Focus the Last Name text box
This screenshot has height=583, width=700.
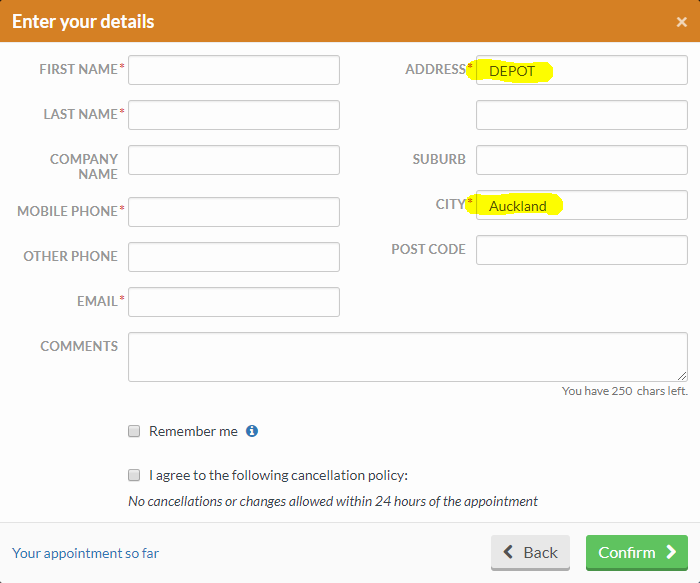(x=234, y=115)
